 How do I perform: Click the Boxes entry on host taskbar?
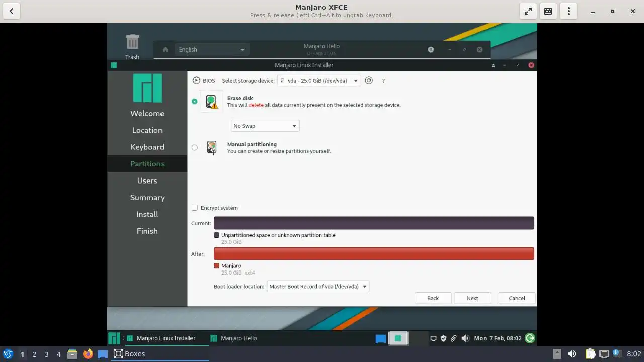click(160, 354)
